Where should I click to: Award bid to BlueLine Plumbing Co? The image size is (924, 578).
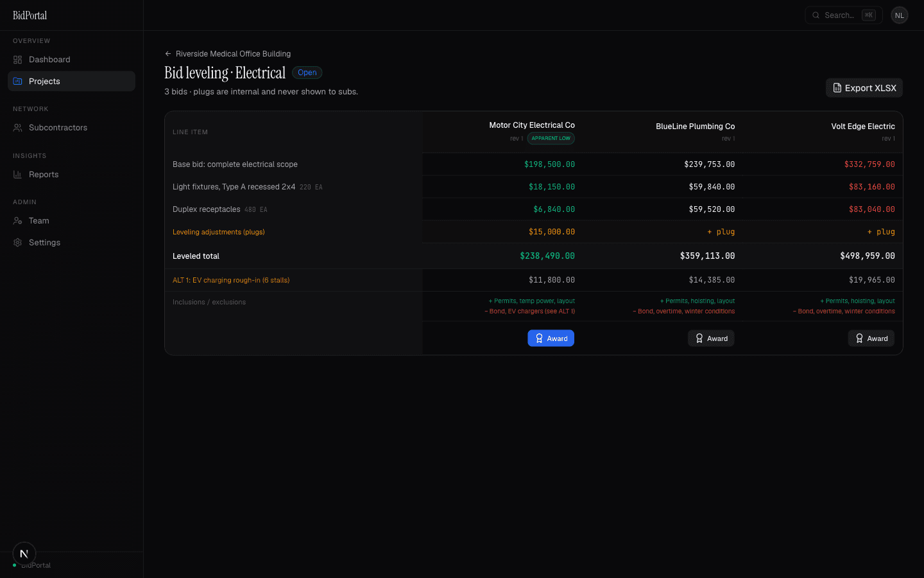coord(711,338)
